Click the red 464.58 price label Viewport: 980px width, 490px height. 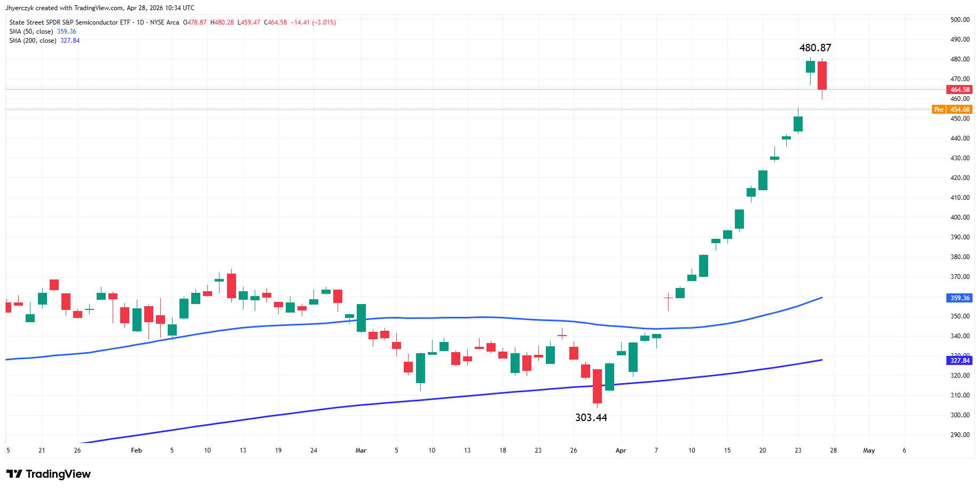tap(959, 90)
